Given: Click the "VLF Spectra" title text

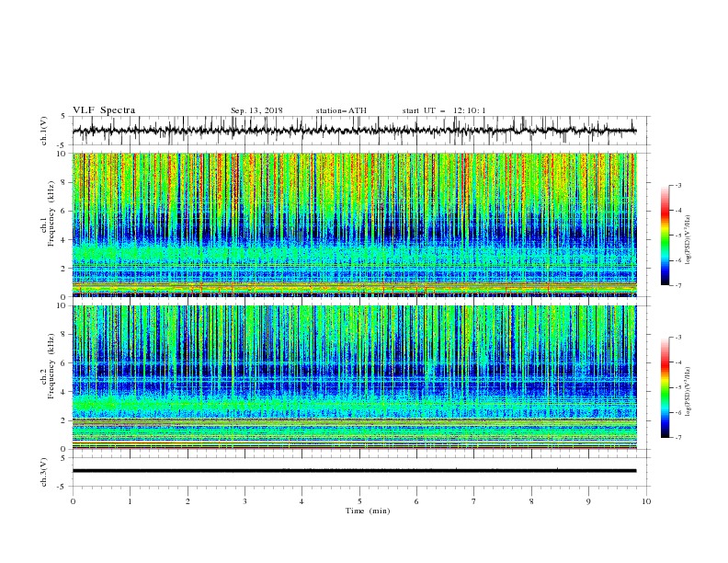Looking at the screenshot, I should point(104,110).
